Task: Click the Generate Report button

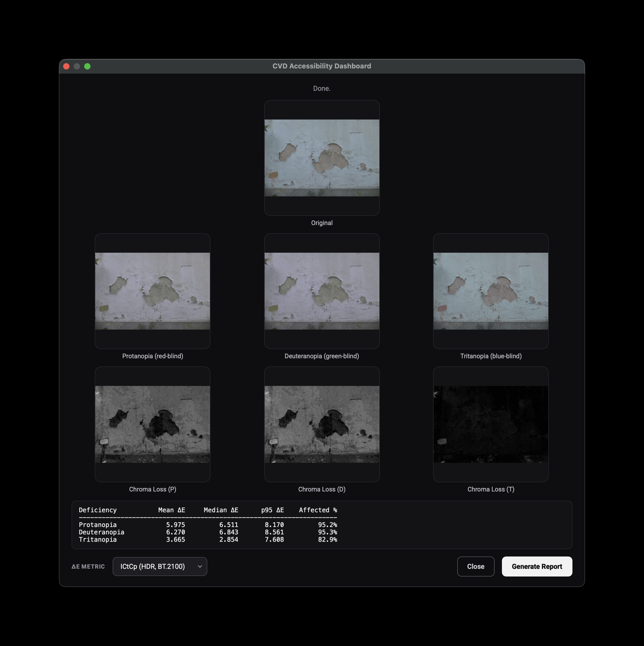Action: 537,567
